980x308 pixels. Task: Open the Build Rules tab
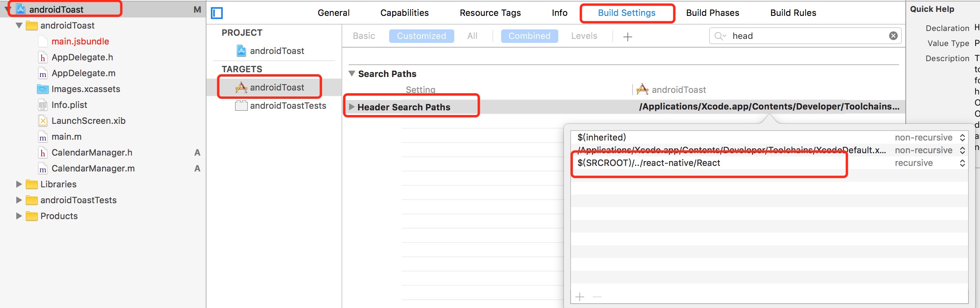pyautogui.click(x=793, y=13)
